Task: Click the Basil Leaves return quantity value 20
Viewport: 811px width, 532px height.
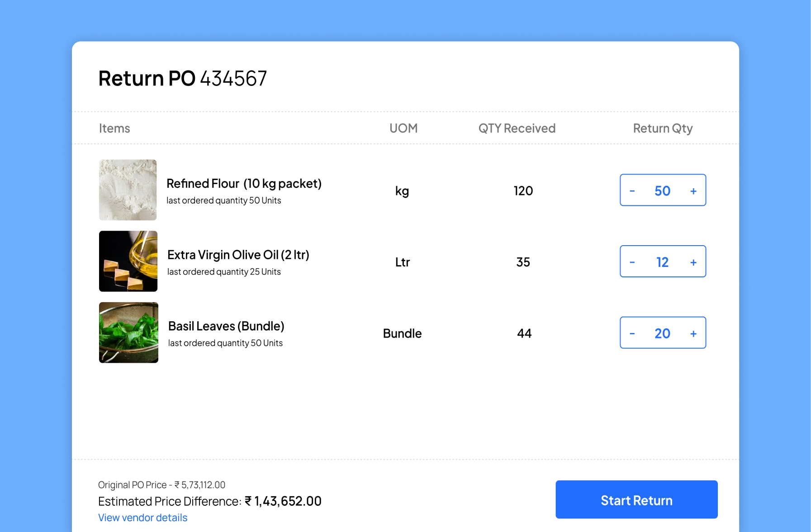Action: click(662, 333)
